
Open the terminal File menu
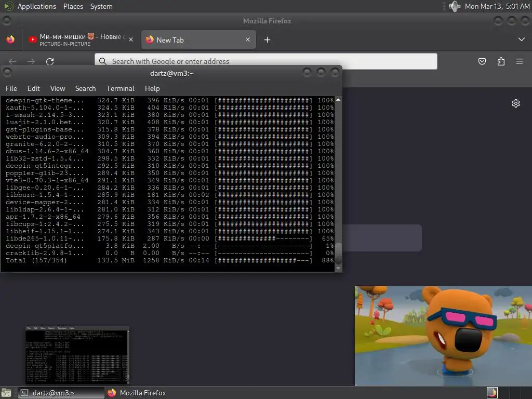pyautogui.click(x=11, y=88)
